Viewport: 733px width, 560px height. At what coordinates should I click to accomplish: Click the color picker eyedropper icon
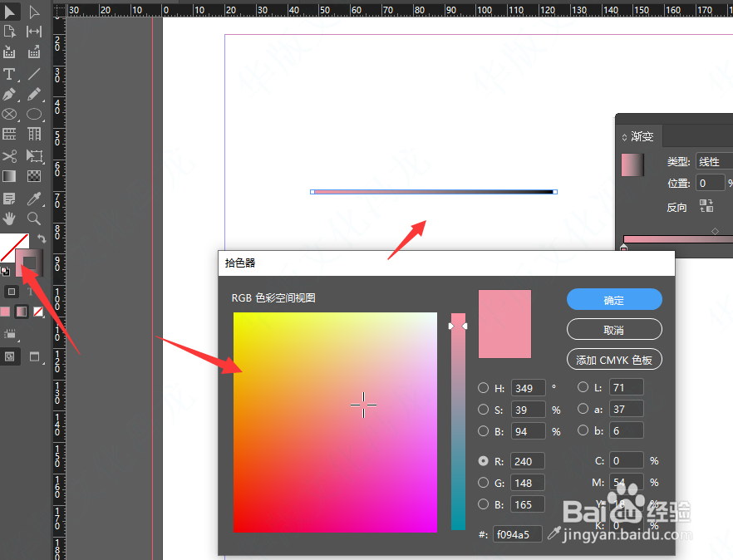pyautogui.click(x=554, y=533)
